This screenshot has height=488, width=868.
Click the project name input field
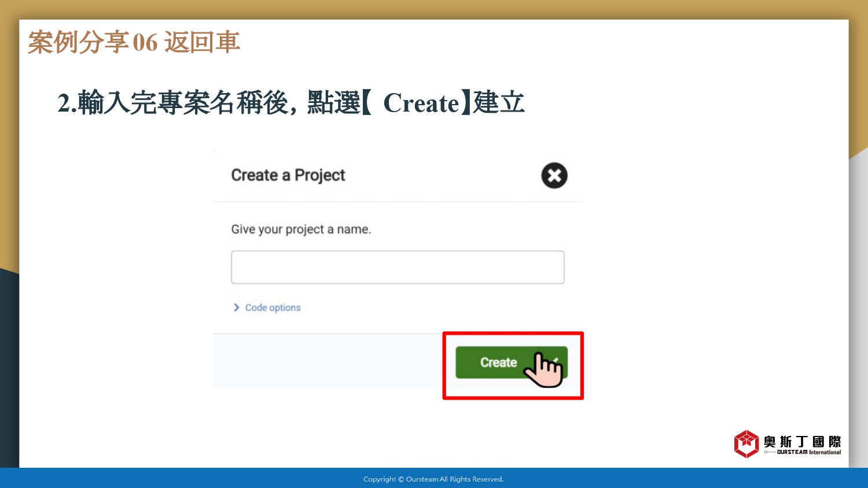pyautogui.click(x=398, y=267)
